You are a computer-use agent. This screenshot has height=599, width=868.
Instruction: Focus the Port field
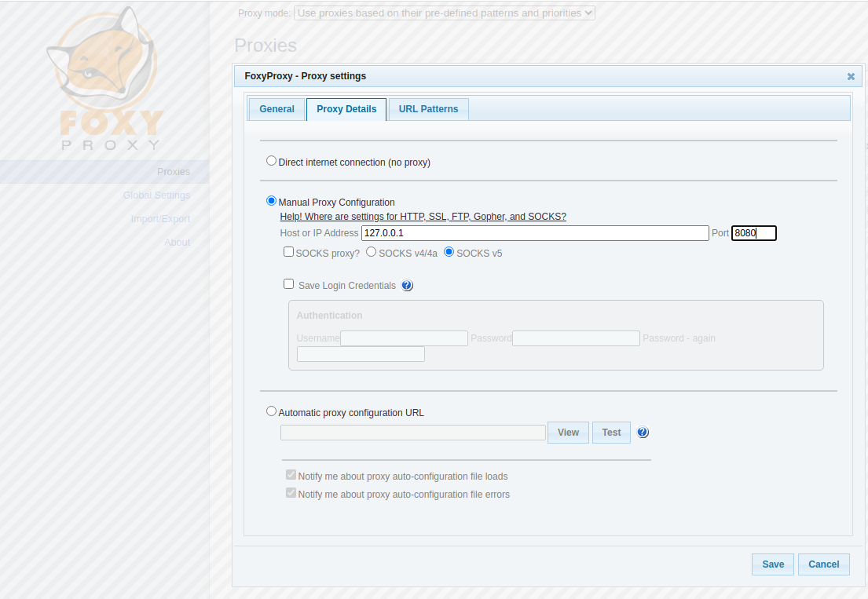tap(754, 233)
